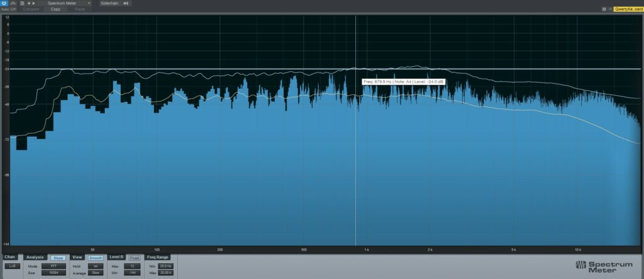Toggle the Smooth view option
Image resolution: width=644 pixels, height=279 pixels.
click(x=96, y=258)
